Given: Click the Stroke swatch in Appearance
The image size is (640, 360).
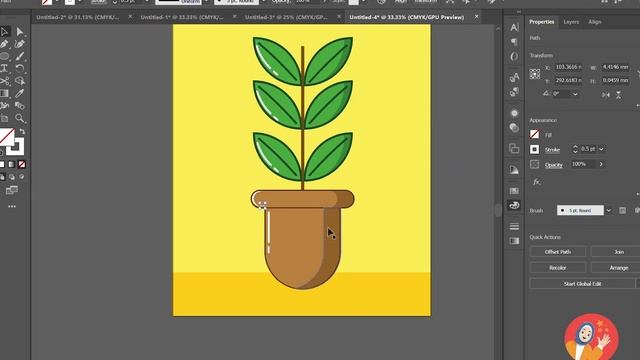Looking at the screenshot, I should (x=534, y=149).
